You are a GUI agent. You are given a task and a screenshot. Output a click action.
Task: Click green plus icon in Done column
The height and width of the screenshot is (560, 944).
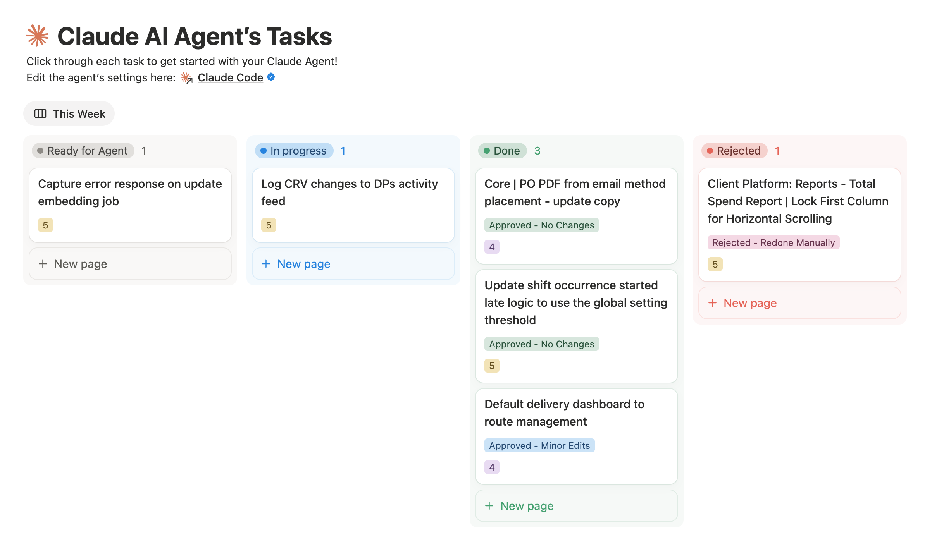489,506
